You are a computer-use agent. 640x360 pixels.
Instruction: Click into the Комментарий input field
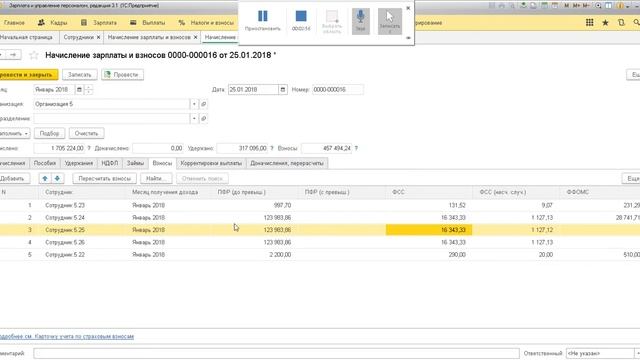[276, 353]
